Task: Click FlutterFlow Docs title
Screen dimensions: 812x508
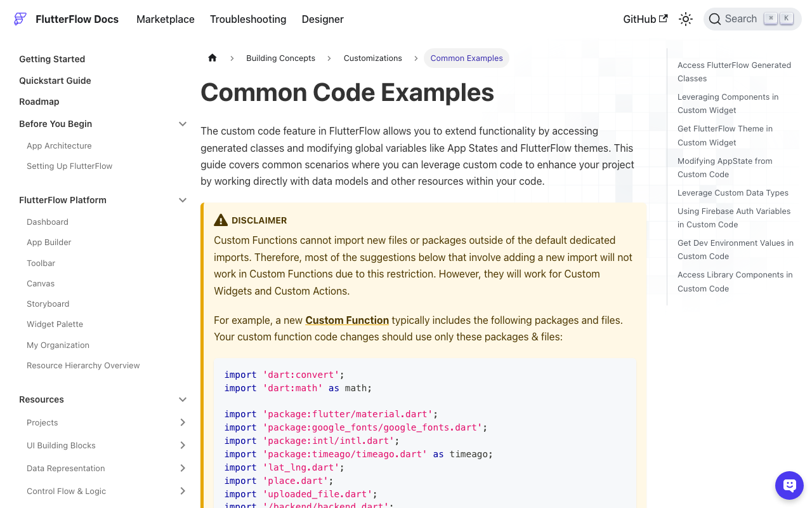Action: click(77, 19)
